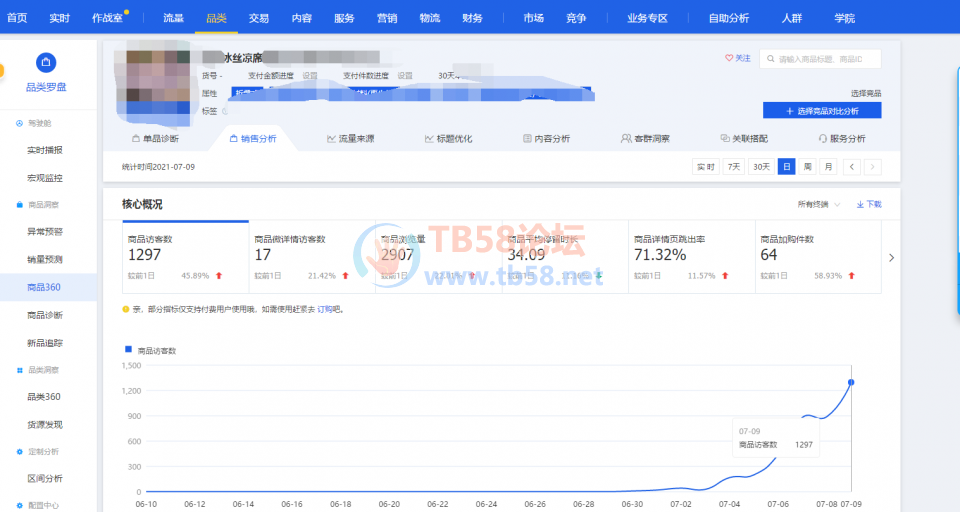Open the 竞争 top menu

tap(576, 18)
